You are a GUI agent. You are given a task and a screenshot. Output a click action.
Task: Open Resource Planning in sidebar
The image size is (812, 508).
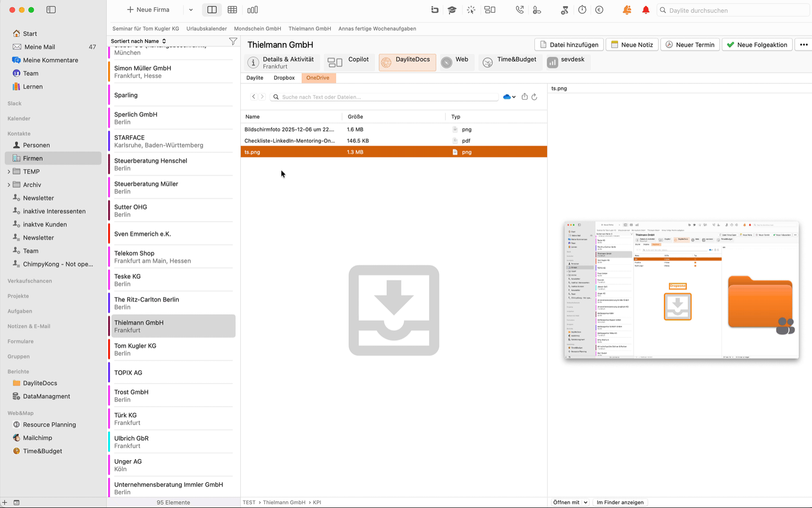point(49,425)
